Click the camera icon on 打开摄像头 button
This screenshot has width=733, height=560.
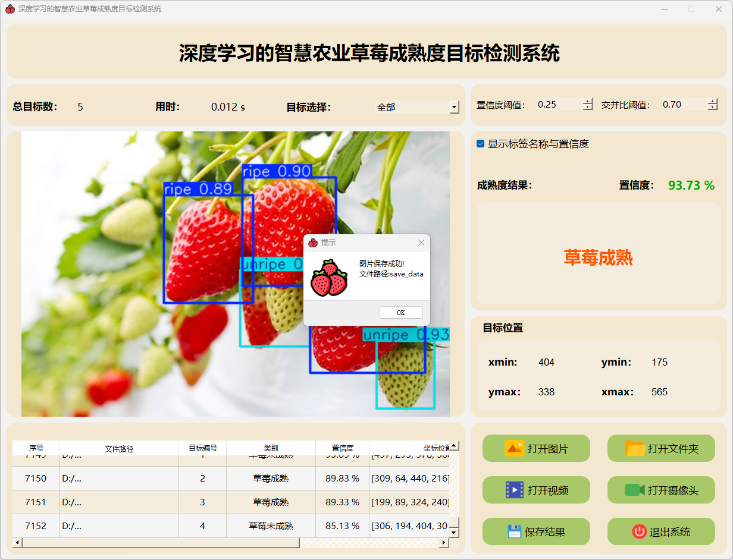(635, 490)
